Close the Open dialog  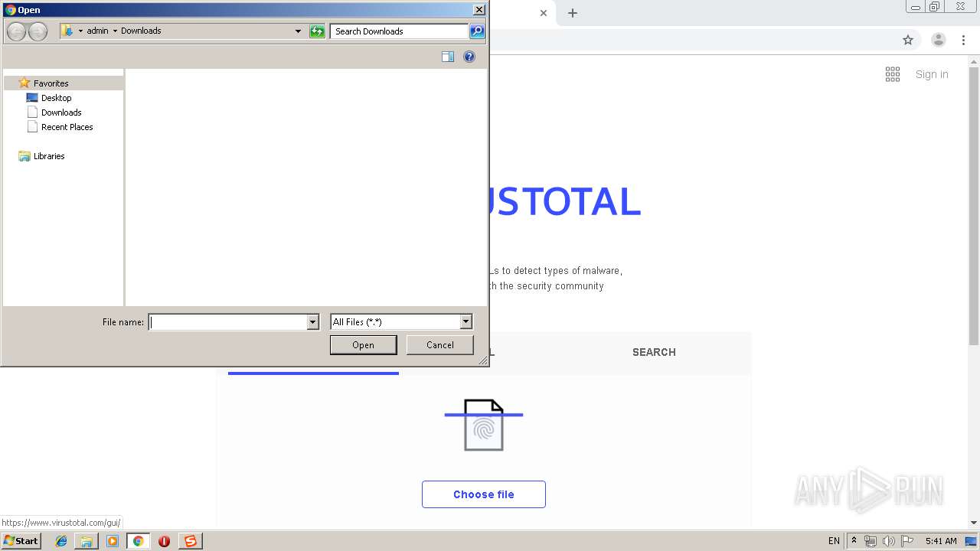tap(479, 10)
